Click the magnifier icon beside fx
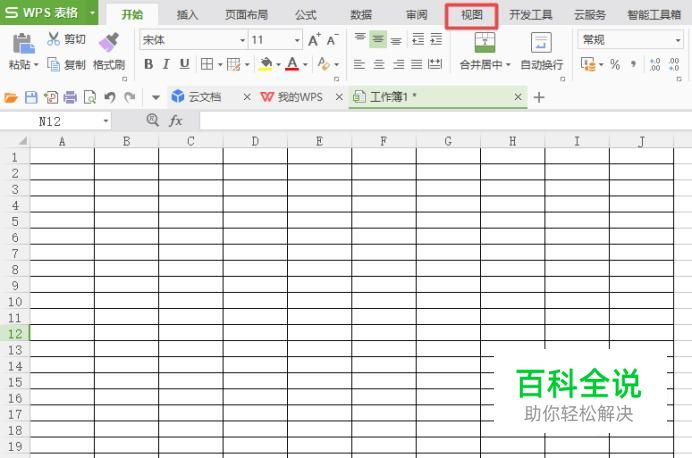The width and height of the screenshot is (692, 458). click(x=152, y=120)
